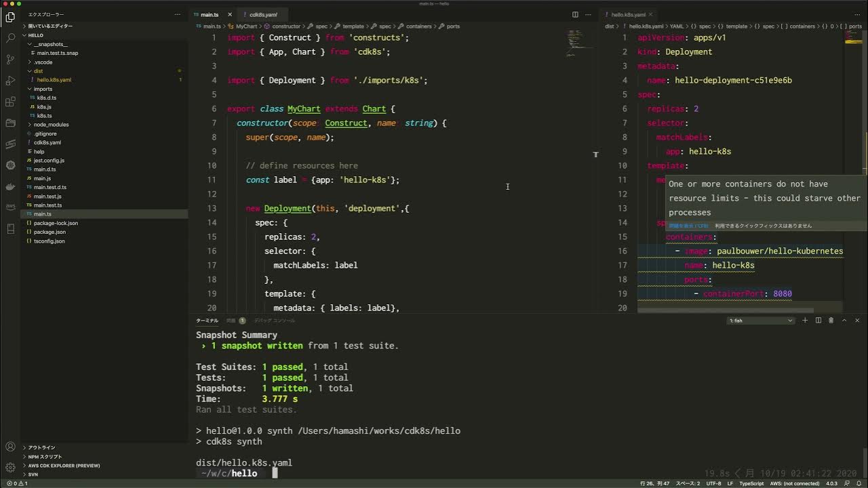The width and height of the screenshot is (868, 488).
Task: Select the horizontal scrollbar in yaml editor
Action: coord(726,310)
